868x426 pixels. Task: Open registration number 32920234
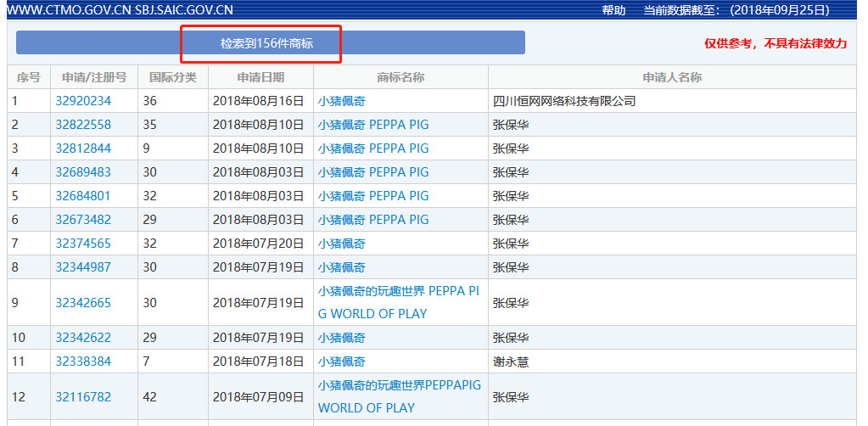(83, 101)
